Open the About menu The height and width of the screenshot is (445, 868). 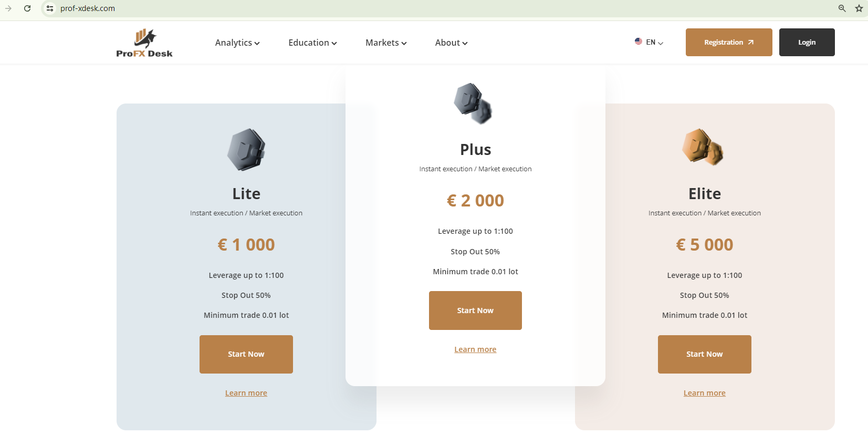click(451, 43)
